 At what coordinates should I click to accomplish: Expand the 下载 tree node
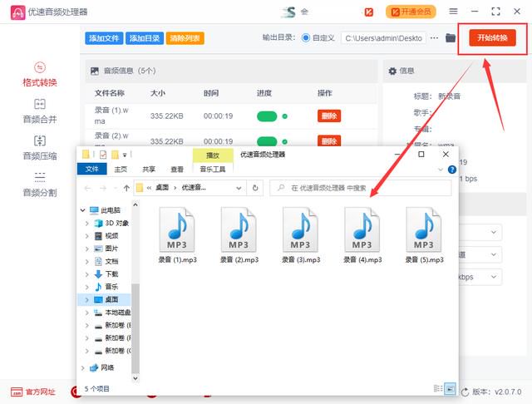tap(86, 274)
